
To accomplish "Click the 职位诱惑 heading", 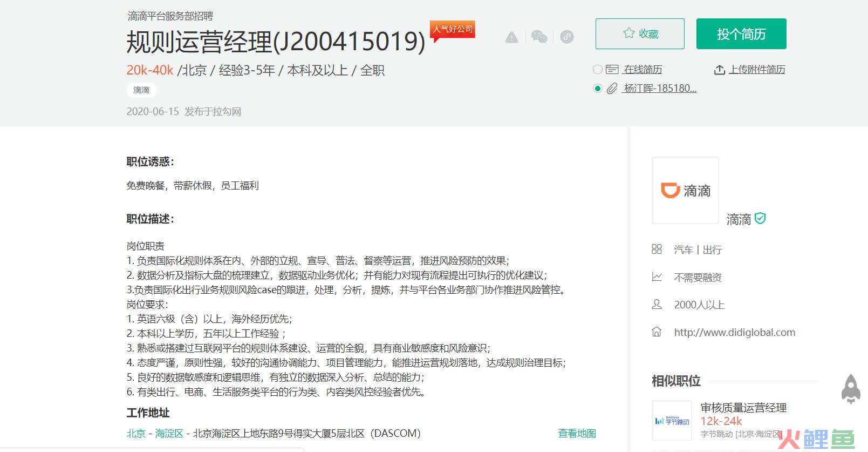I will [x=151, y=161].
